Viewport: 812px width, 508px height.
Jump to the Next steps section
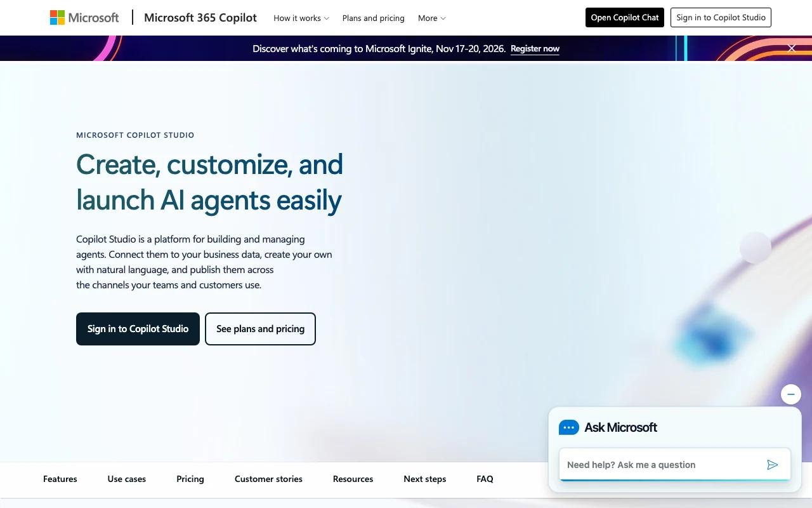tap(425, 479)
